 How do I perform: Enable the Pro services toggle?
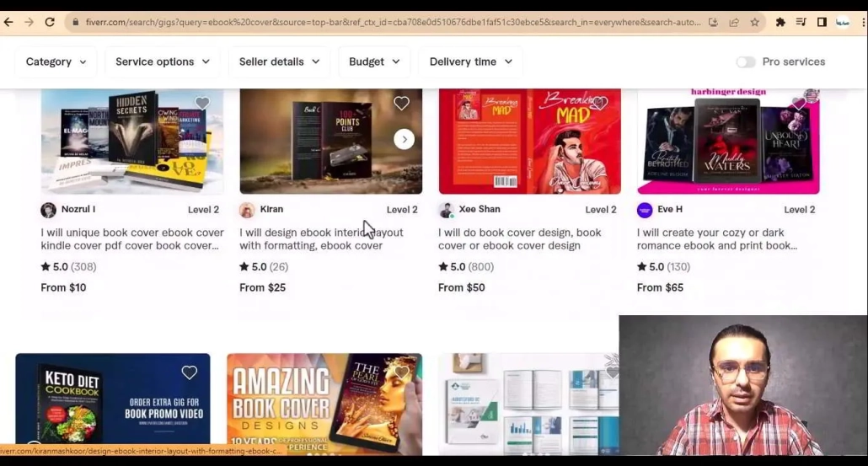(746, 62)
